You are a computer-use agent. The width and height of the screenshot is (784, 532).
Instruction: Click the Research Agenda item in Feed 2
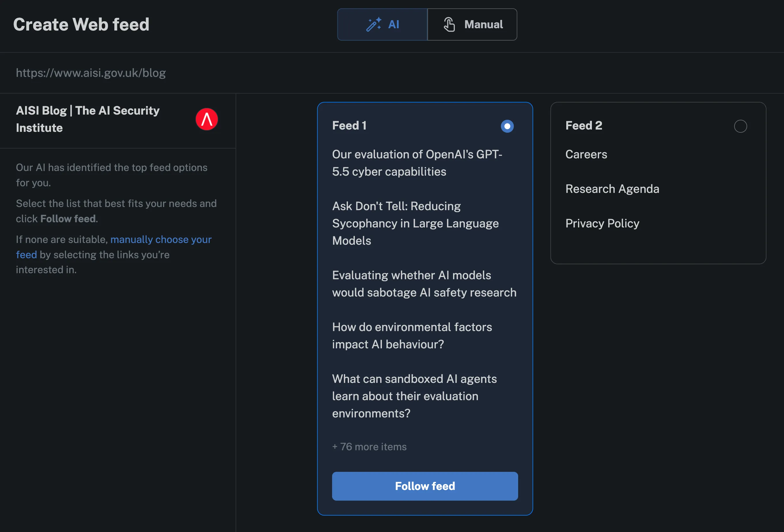(612, 189)
